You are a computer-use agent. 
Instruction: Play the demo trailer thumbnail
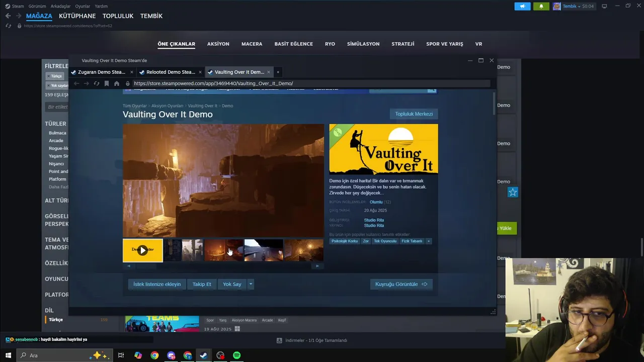click(x=143, y=250)
